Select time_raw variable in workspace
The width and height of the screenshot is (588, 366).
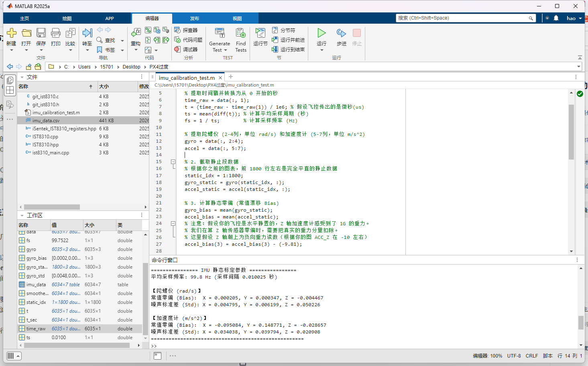(80, 329)
